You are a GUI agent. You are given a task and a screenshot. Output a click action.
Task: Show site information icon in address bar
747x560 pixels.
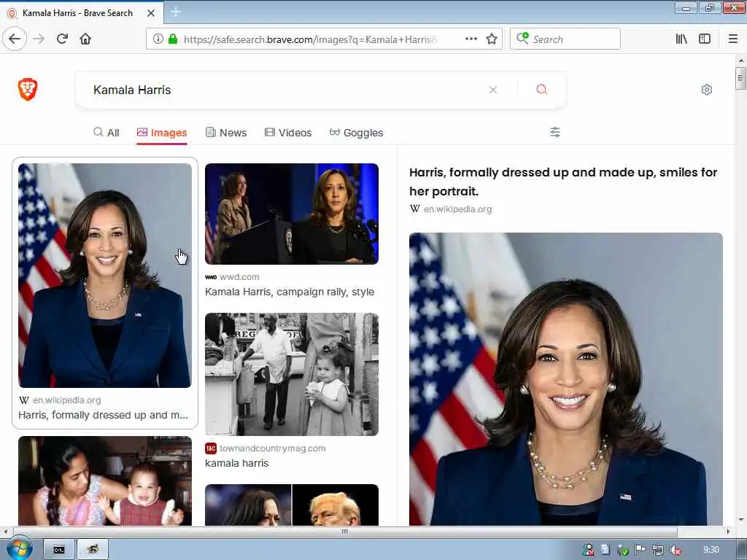[x=158, y=39]
